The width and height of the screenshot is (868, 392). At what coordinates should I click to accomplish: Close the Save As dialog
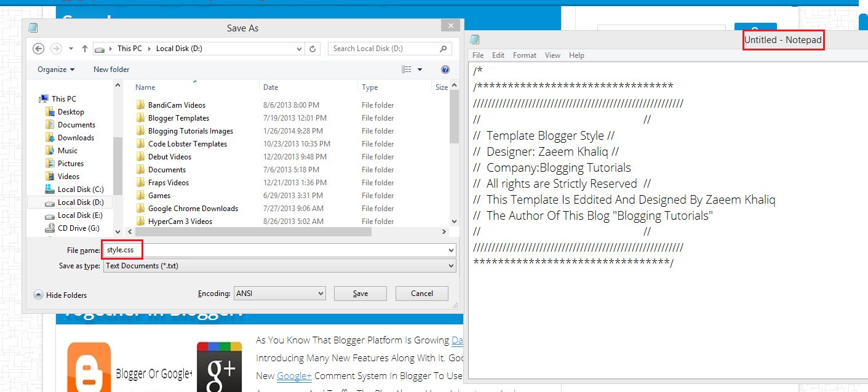point(451,25)
